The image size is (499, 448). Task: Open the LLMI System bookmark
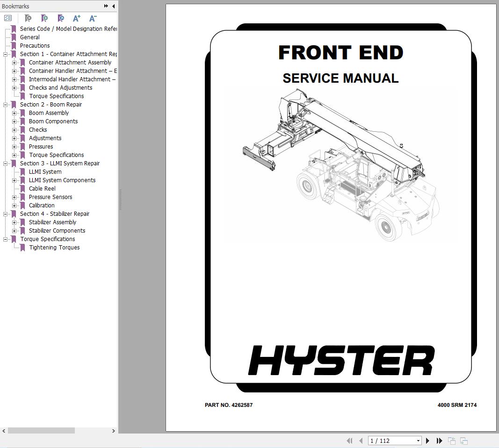45,172
